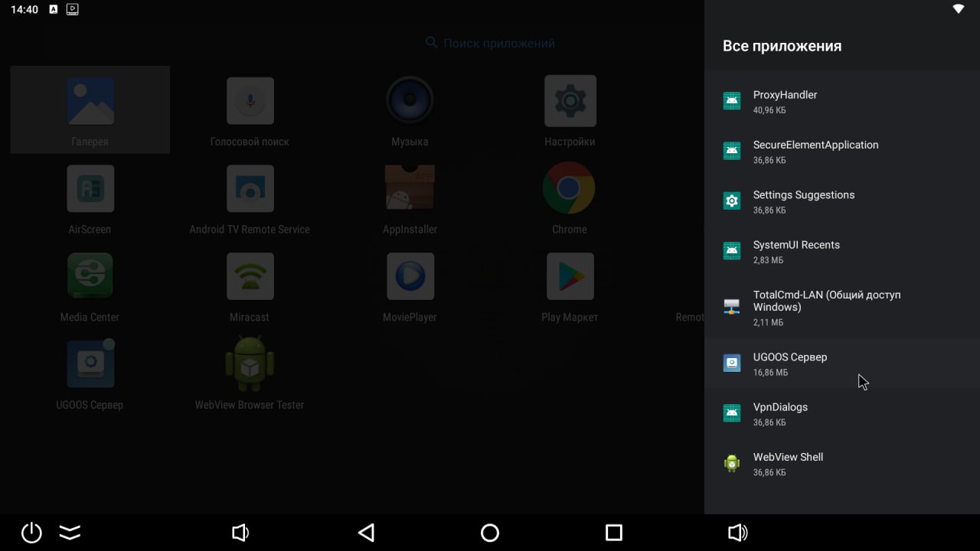
Task: Click the Все приложения panel title
Action: (782, 46)
